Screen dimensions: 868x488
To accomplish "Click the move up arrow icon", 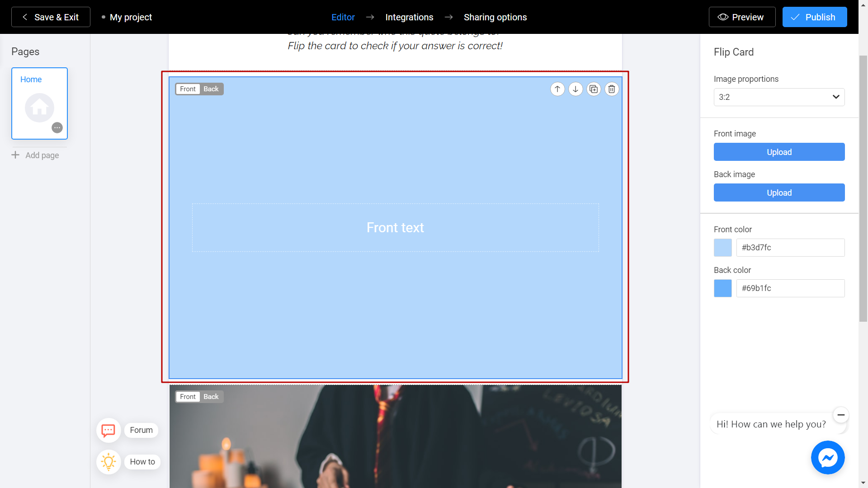I will [557, 89].
